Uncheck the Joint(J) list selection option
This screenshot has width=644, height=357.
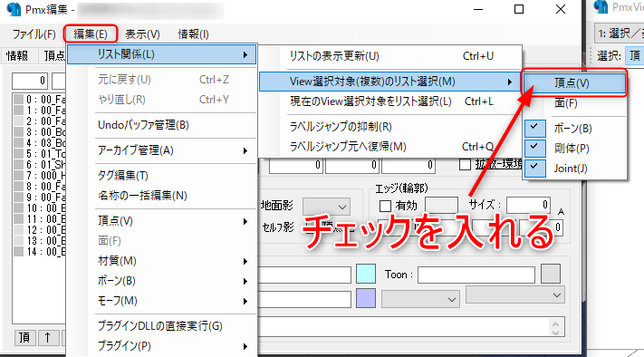pos(574,168)
